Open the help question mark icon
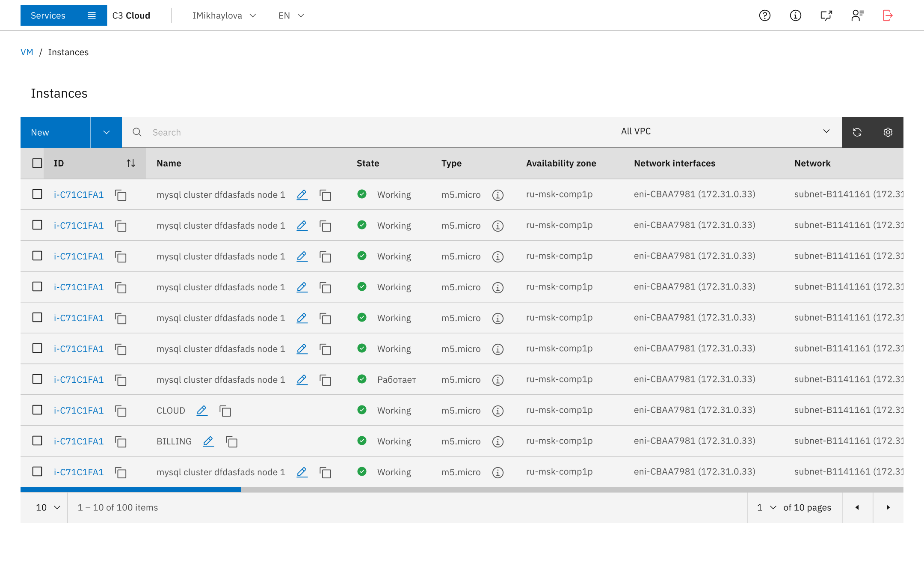Viewport: 924px width, 578px height. 764,15
